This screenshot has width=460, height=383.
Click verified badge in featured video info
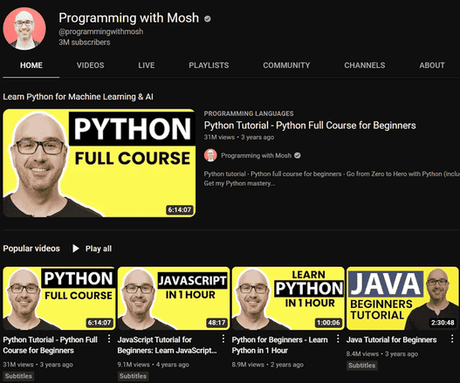(298, 156)
